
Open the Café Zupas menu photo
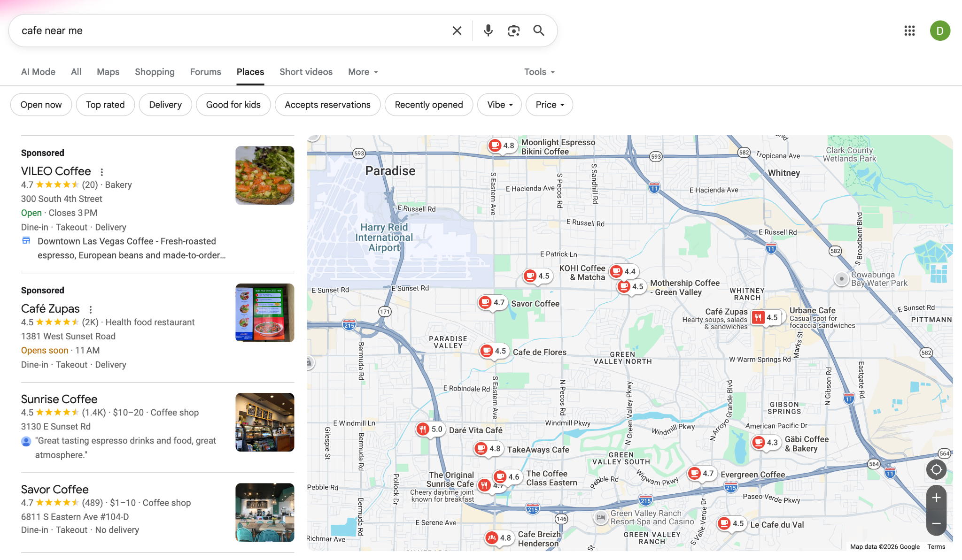click(x=265, y=313)
